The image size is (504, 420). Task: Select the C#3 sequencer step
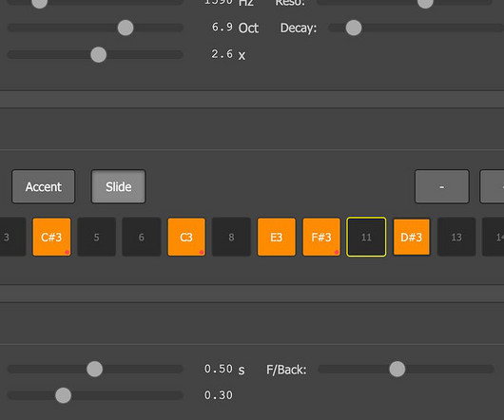click(x=51, y=237)
